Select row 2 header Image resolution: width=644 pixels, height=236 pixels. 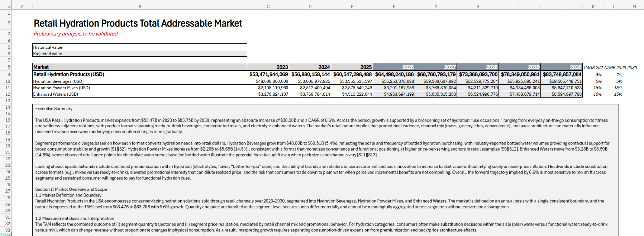click(x=6, y=23)
